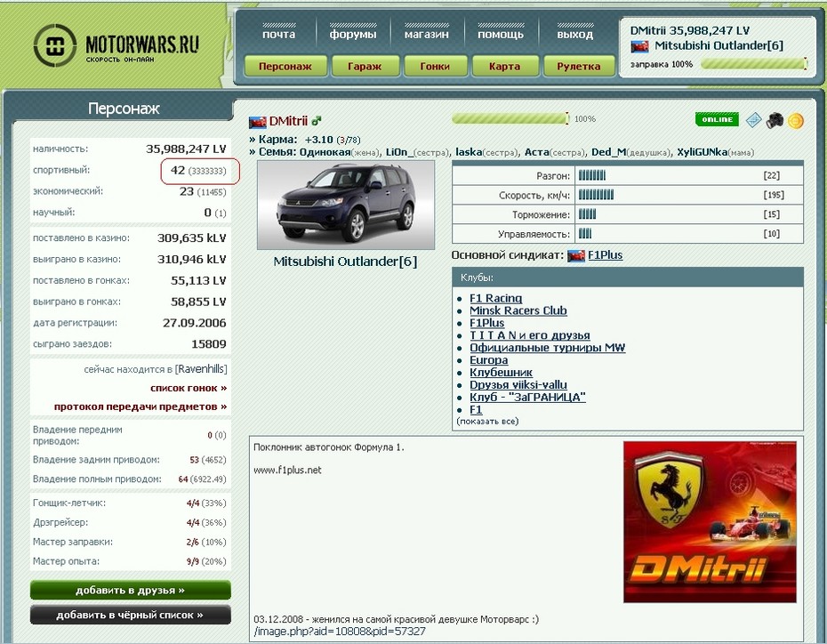Open the Карта tab
827x644 pixels.
(505, 67)
